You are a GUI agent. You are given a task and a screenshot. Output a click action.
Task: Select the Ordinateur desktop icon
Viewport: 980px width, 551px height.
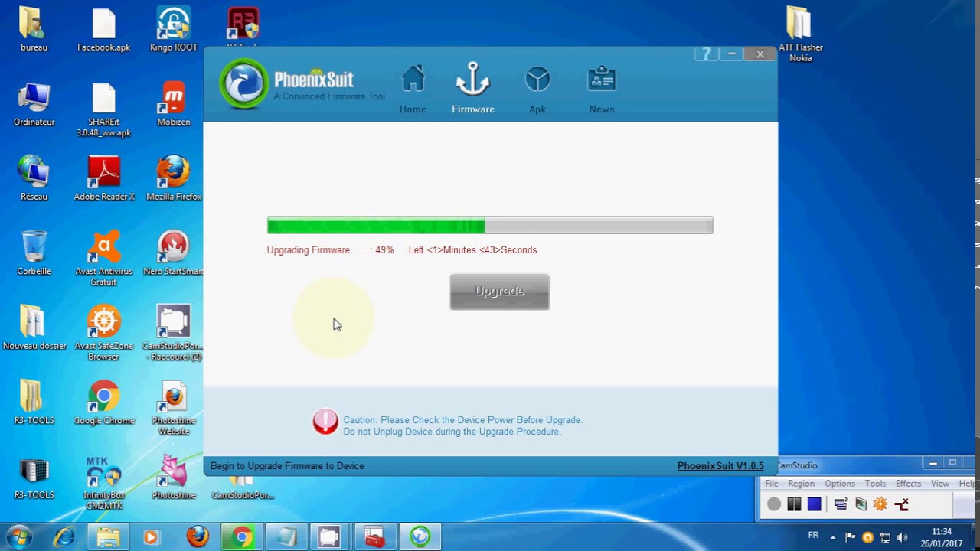34,105
